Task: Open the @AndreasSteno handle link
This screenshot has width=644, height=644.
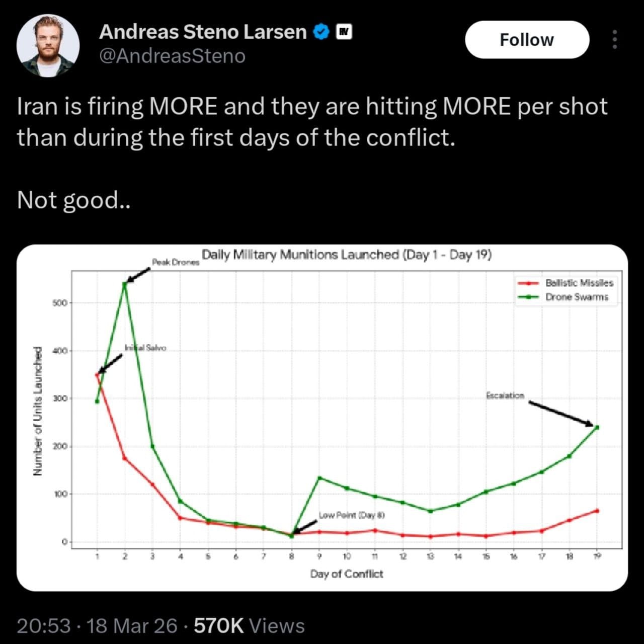Action: tap(173, 56)
